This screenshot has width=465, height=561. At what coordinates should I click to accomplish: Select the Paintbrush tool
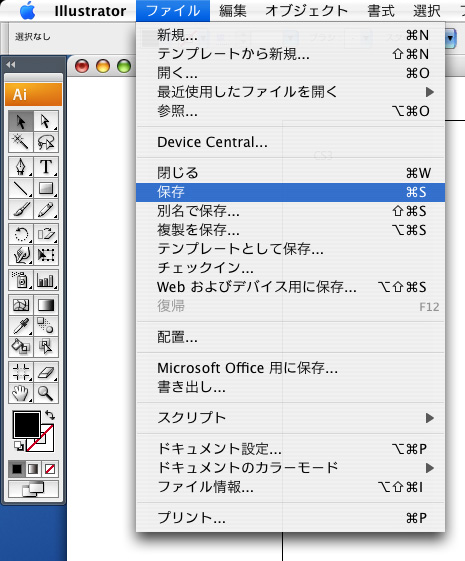tap(21, 209)
